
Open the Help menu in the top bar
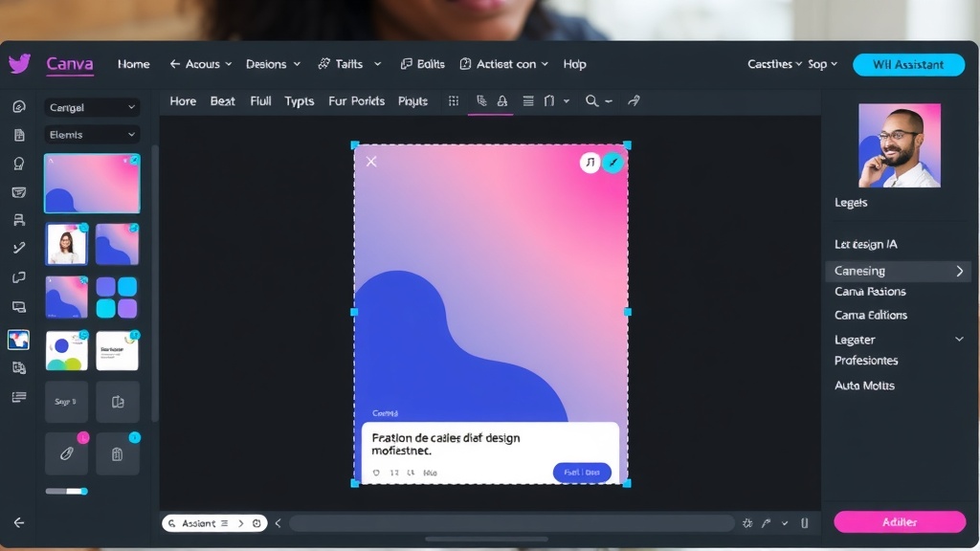[574, 64]
